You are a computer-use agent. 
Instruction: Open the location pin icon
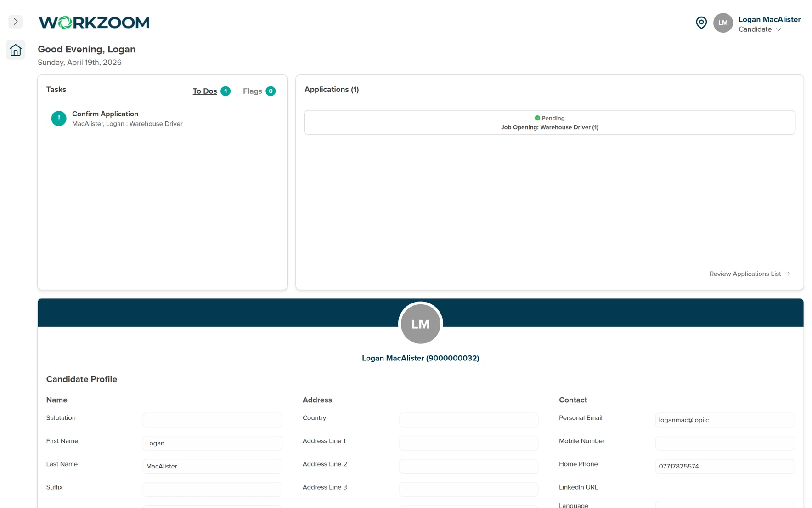click(701, 23)
